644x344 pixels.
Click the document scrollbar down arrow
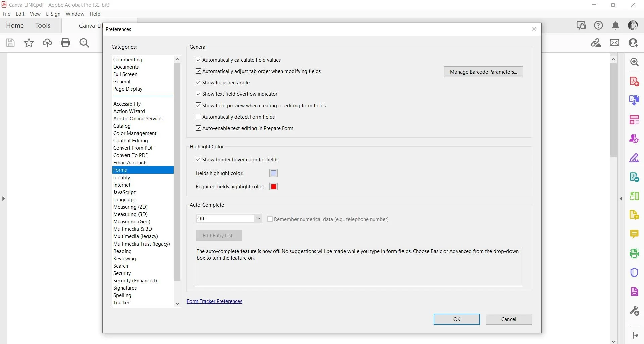point(613,341)
